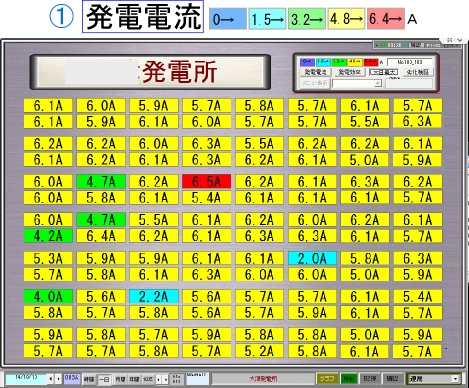Click the 発電電流 button in the control panel

tap(315, 72)
